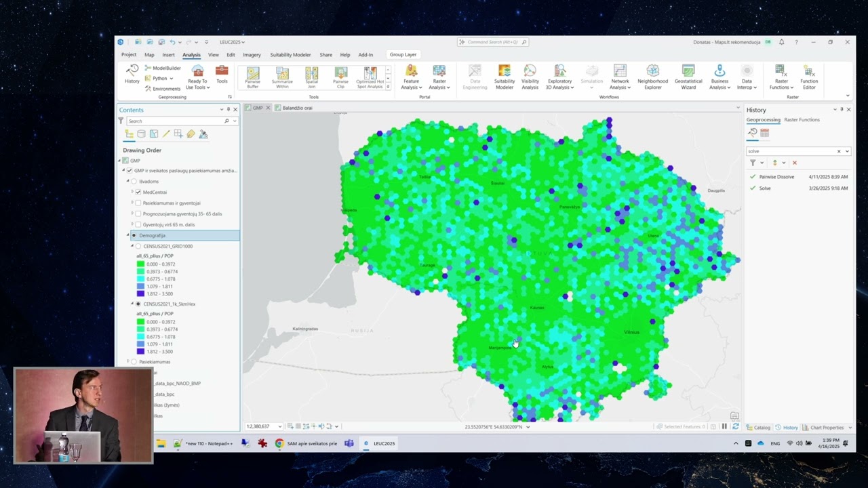Open the Project tab
Screen dimensions: 868x488
tap(129, 55)
